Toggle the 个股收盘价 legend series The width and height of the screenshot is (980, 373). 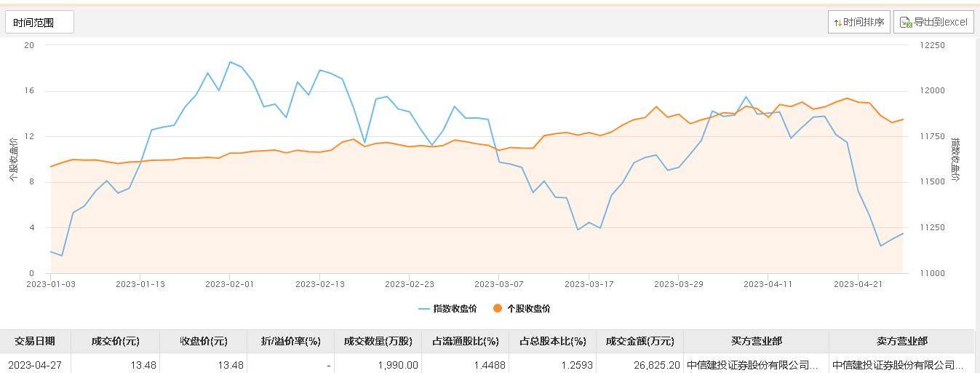[x=522, y=309]
